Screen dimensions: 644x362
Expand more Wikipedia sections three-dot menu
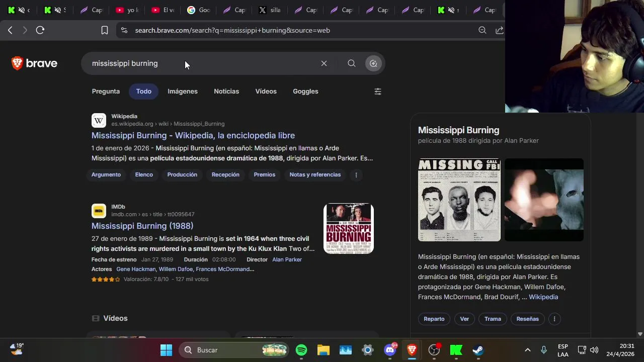[356, 175]
